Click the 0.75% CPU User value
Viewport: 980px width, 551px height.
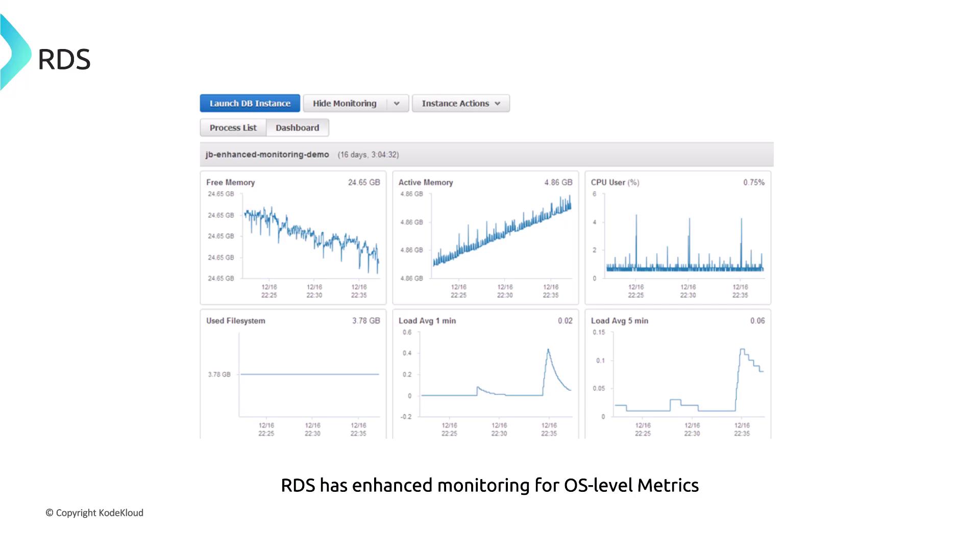753,183
